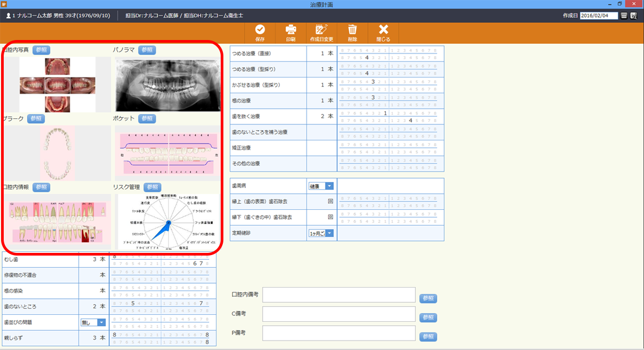This screenshot has height=350, width=644.
Task: Click the むし歯 label
Action: [x=12, y=260]
